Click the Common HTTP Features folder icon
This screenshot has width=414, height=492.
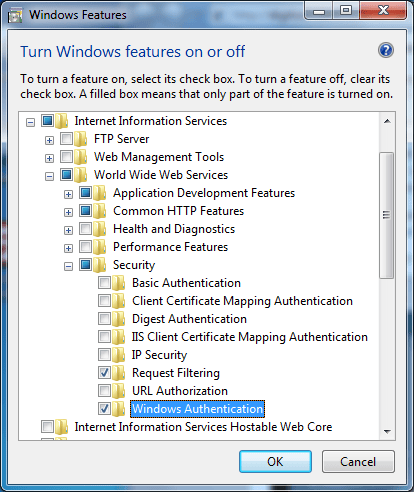click(100, 211)
